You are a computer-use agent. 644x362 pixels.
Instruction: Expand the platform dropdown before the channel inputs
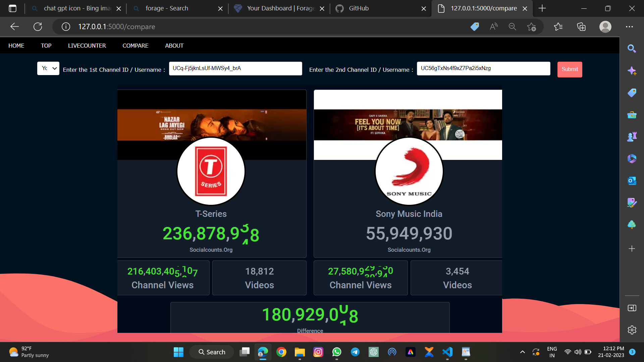(x=48, y=68)
